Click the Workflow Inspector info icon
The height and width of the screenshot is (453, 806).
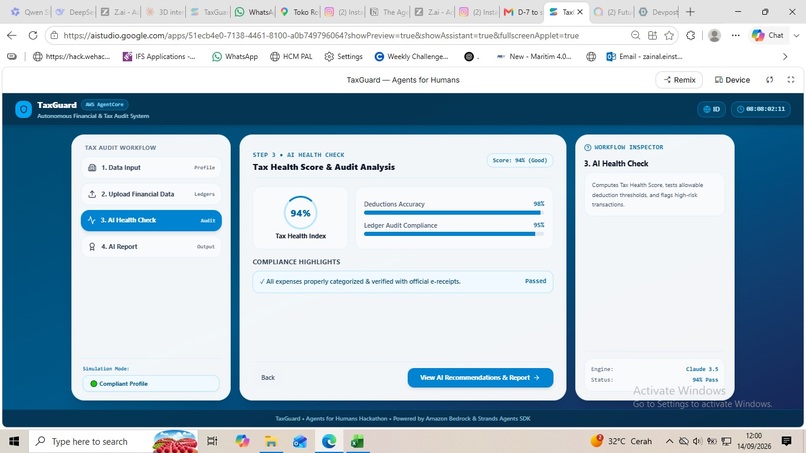pyautogui.click(x=588, y=148)
